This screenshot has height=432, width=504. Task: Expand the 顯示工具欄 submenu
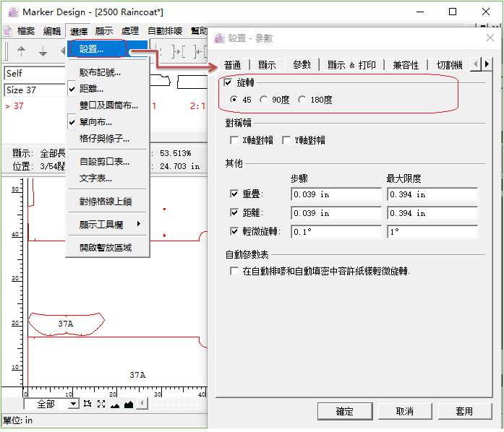click(110, 225)
